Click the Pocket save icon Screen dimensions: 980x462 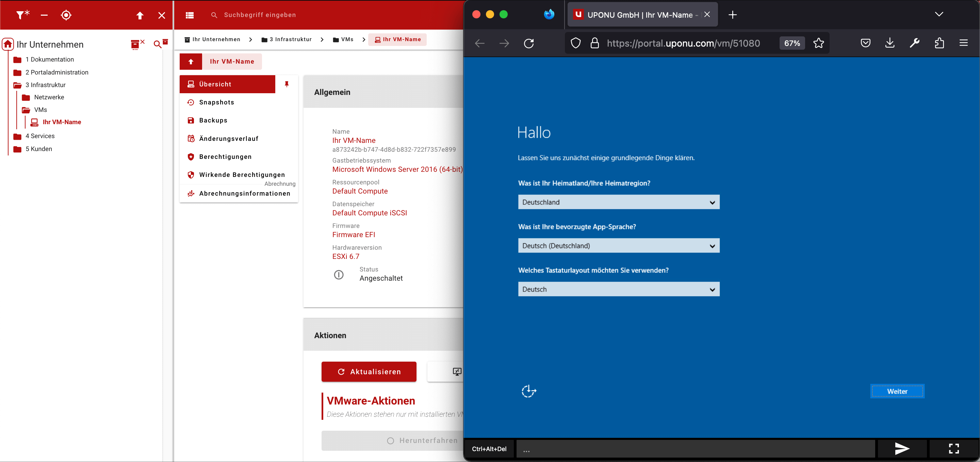pyautogui.click(x=865, y=43)
